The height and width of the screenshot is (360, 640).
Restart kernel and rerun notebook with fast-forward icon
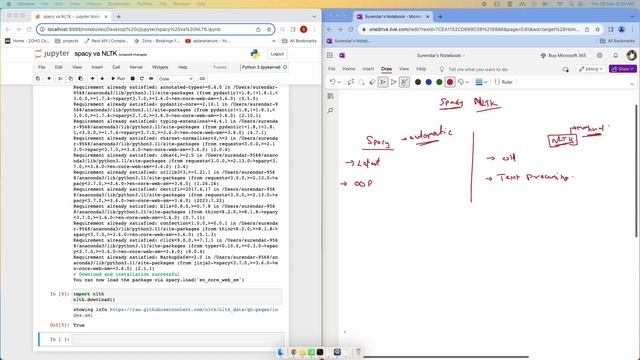[x=151, y=78]
